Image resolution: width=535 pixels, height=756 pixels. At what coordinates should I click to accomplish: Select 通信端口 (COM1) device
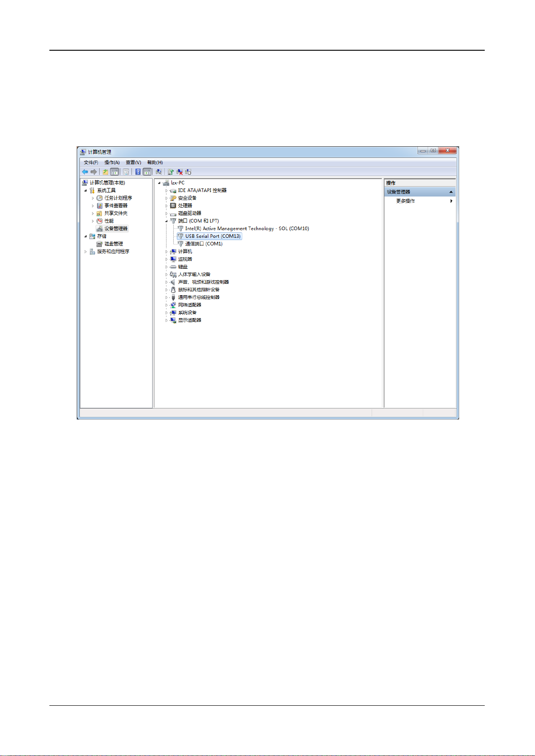point(204,244)
